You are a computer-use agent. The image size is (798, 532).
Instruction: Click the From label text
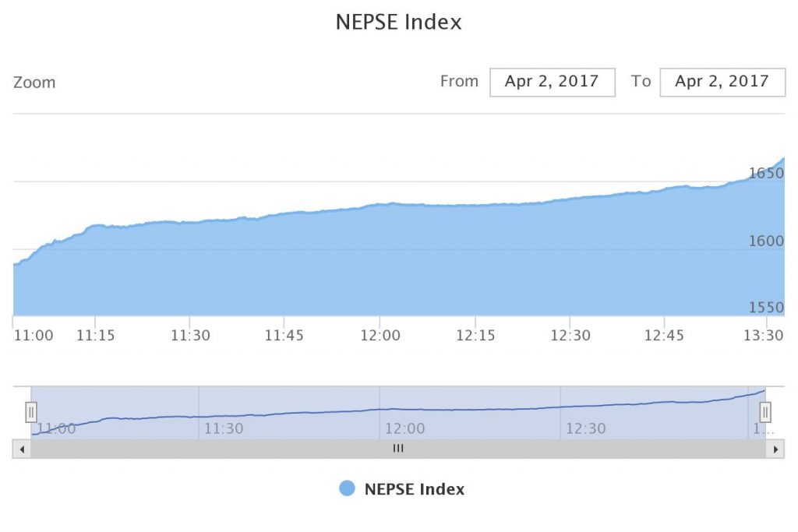click(459, 81)
